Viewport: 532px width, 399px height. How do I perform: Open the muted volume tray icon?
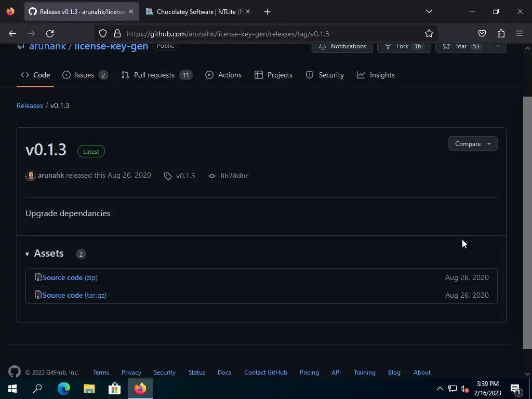(x=465, y=389)
